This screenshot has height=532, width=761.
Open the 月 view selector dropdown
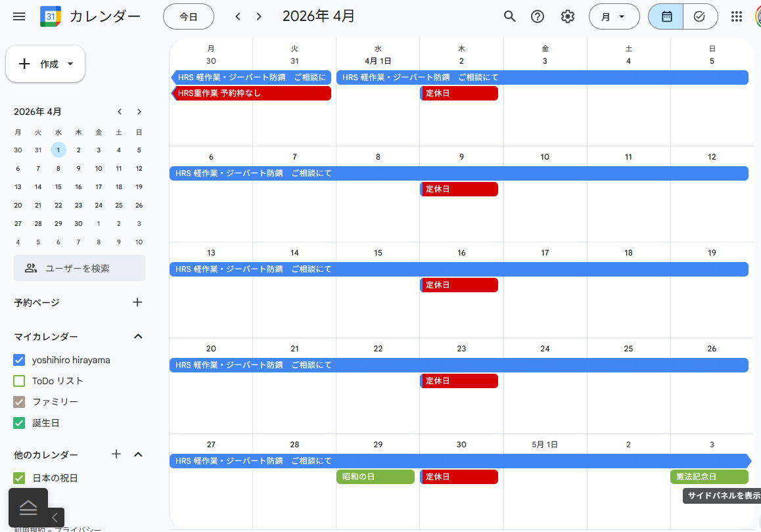(x=614, y=16)
